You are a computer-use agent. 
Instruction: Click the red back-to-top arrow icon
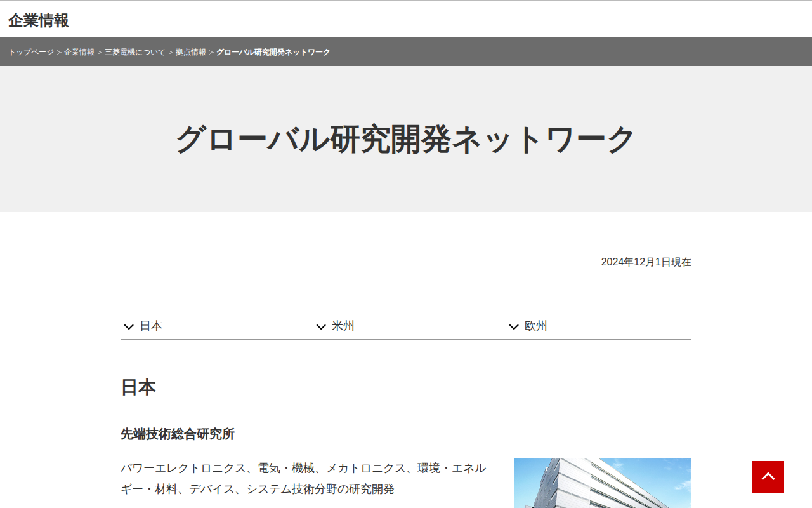tap(768, 476)
